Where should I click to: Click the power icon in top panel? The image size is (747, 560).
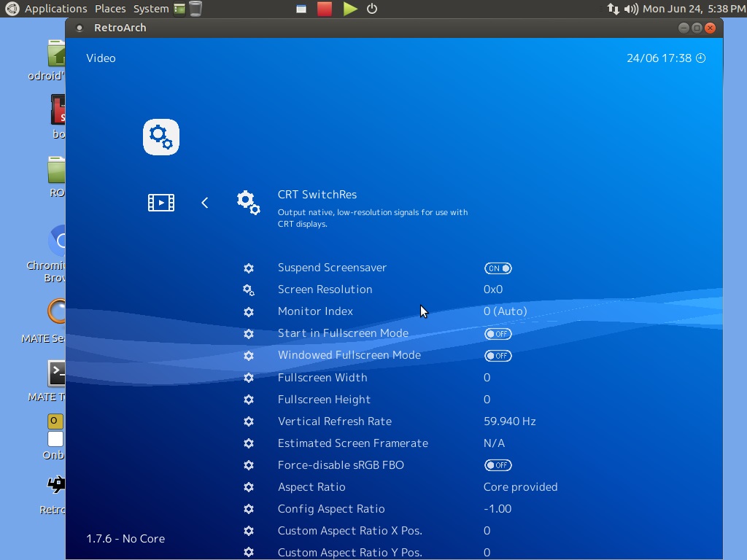click(372, 9)
